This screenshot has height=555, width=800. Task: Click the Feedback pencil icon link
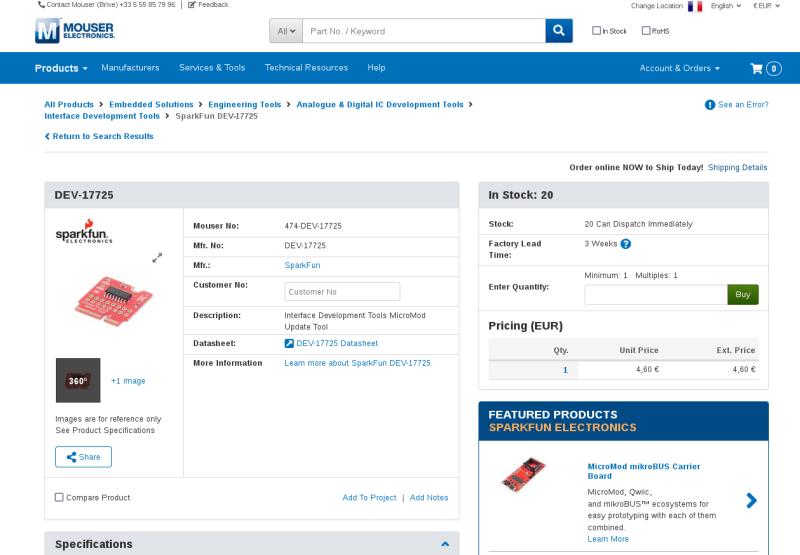point(208,5)
